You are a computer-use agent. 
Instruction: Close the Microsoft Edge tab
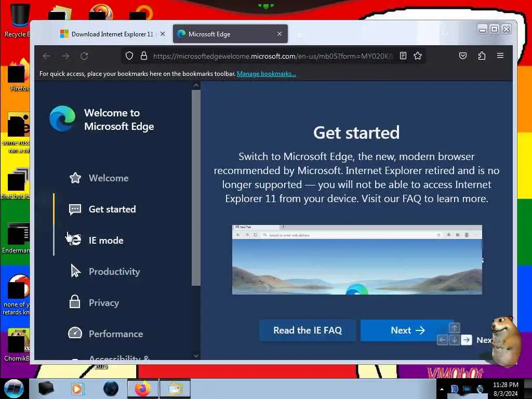click(x=280, y=34)
